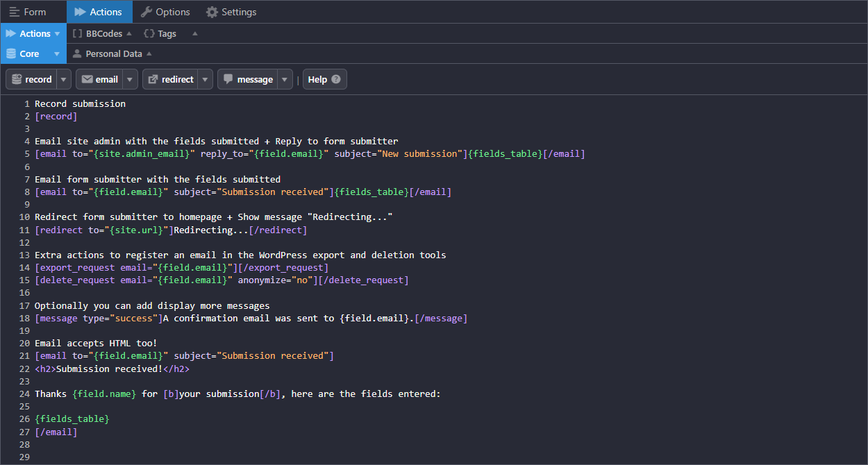Switch to the Actions tab
The height and width of the screenshot is (465, 868).
(x=99, y=11)
